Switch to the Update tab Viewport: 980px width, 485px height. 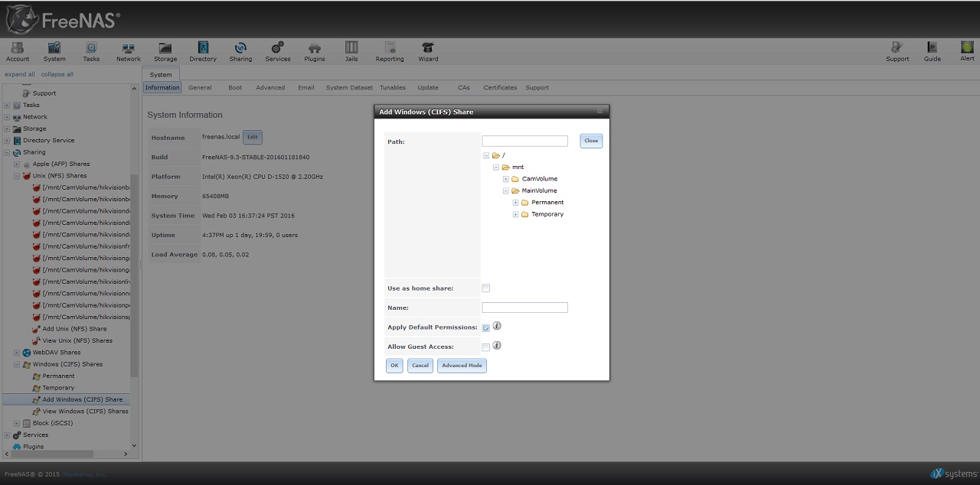(428, 87)
